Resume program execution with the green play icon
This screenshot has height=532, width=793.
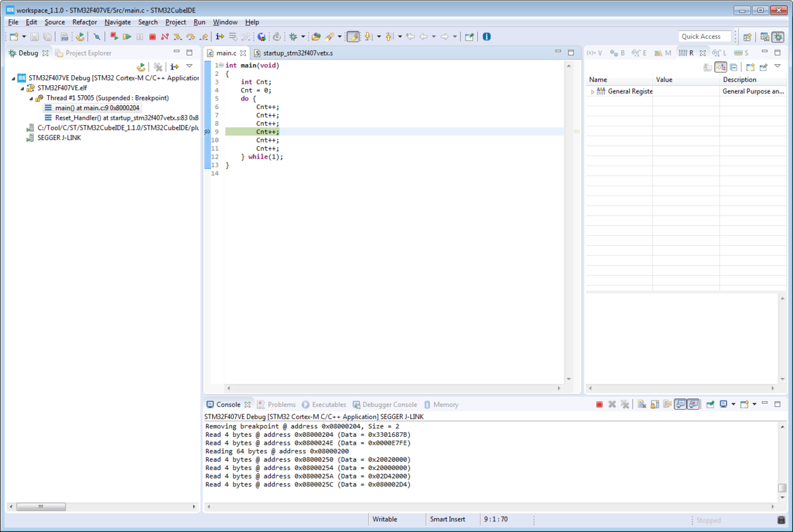pyautogui.click(x=127, y=37)
